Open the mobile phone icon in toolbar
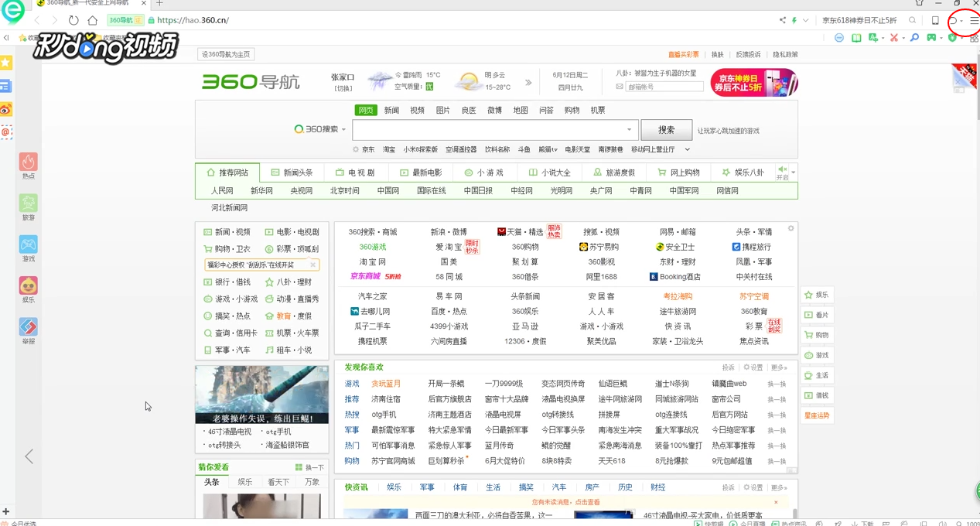Screen dimensions: 980x526 (x=935, y=21)
